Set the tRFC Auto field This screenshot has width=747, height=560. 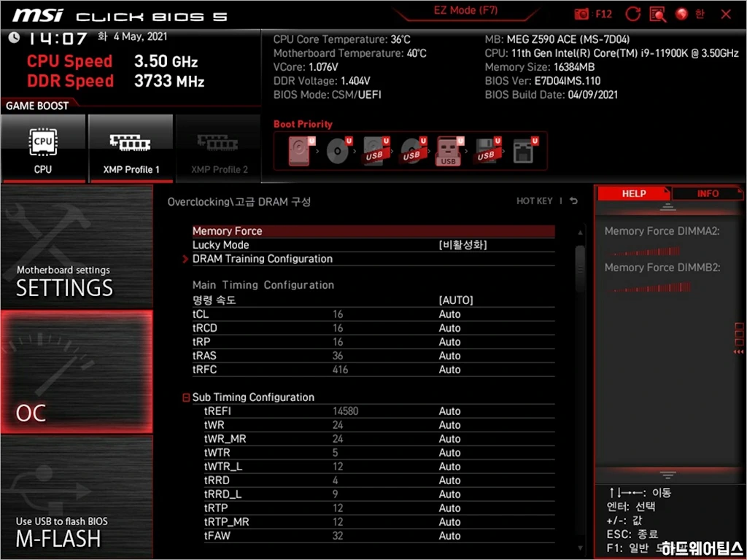(449, 370)
